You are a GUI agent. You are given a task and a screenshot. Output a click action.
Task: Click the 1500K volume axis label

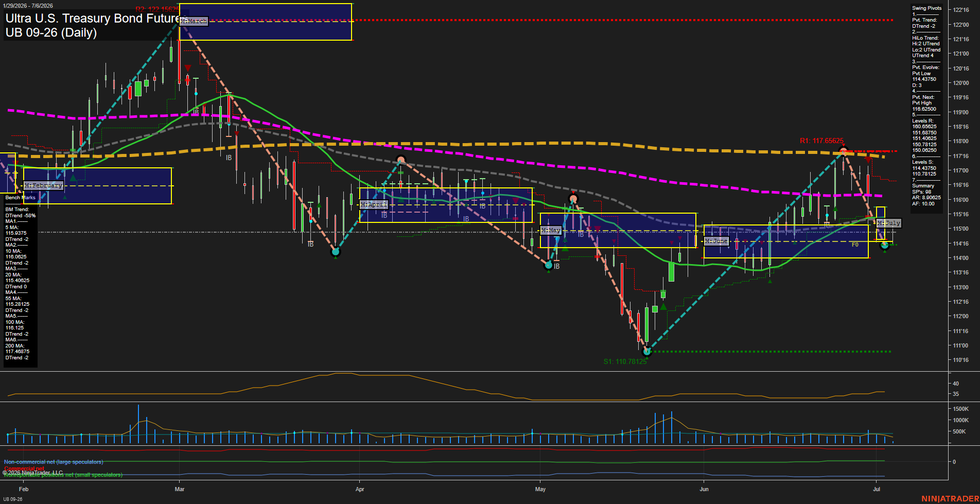pos(961,409)
